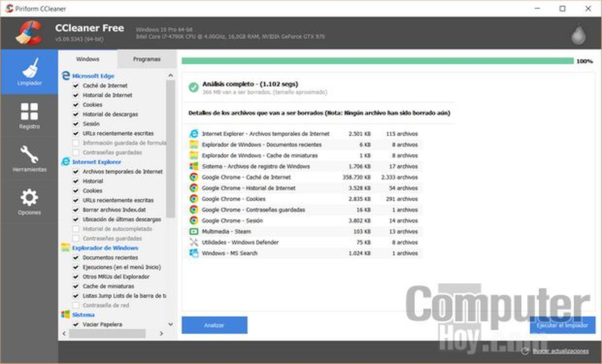Viewport: 602px width, 364px height.
Task: Click the Windows MS Search result icon
Action: [194, 253]
